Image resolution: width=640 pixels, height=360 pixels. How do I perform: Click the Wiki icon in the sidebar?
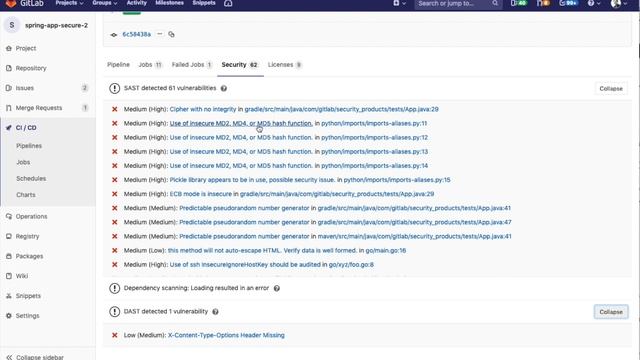click(x=9, y=276)
